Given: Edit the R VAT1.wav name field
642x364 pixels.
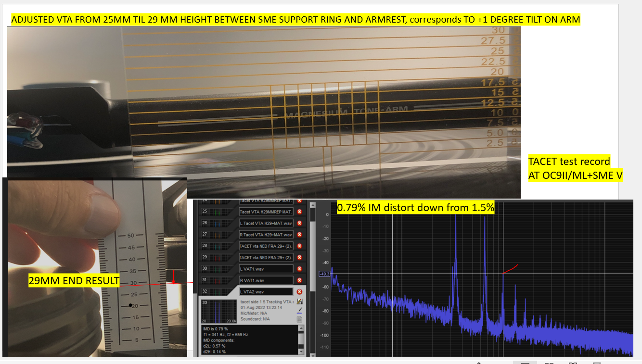Looking at the screenshot, I should click(x=266, y=280).
